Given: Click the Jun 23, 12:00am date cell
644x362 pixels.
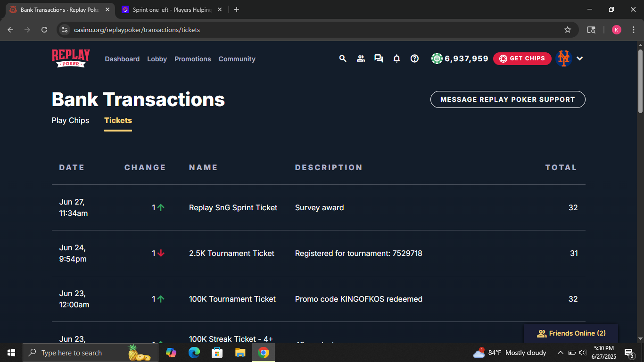Looking at the screenshot, I should pyautogui.click(x=74, y=299).
